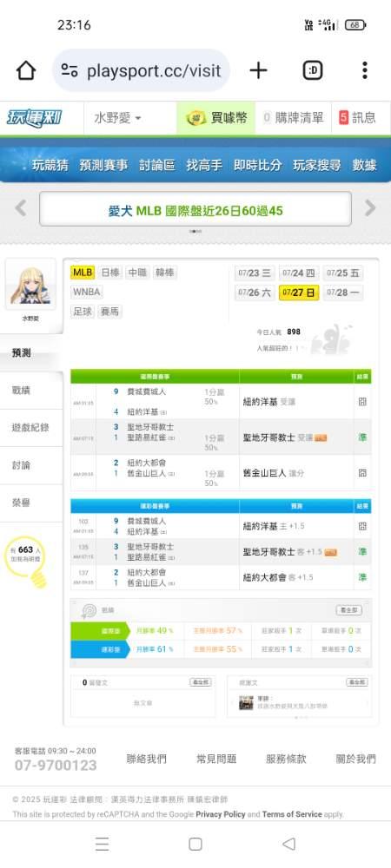Tap the site settings icon in address bar
The width and height of the screenshot is (391, 868).
pos(70,70)
